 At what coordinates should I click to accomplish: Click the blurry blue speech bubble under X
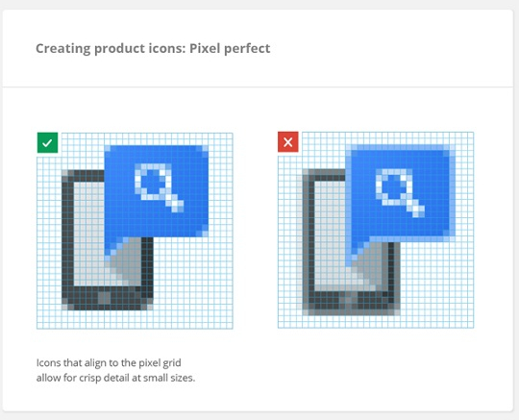(400, 195)
